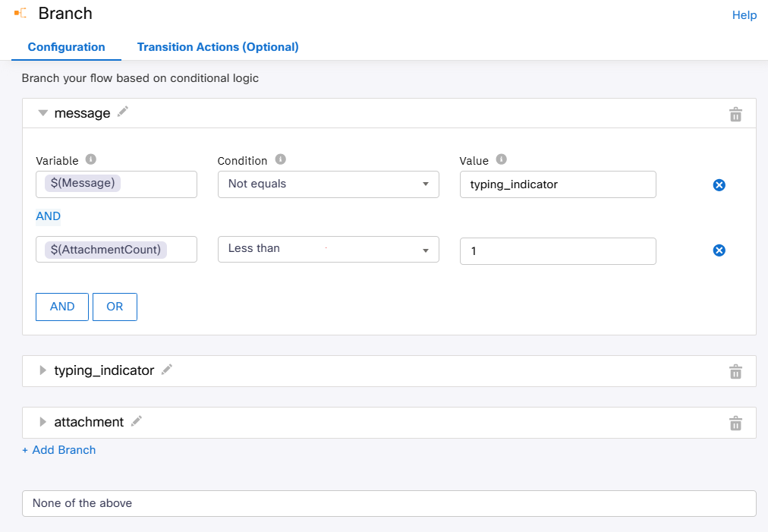Screen dimensions: 768x532
Task: Expand the attachment branch
Action: 43,422
